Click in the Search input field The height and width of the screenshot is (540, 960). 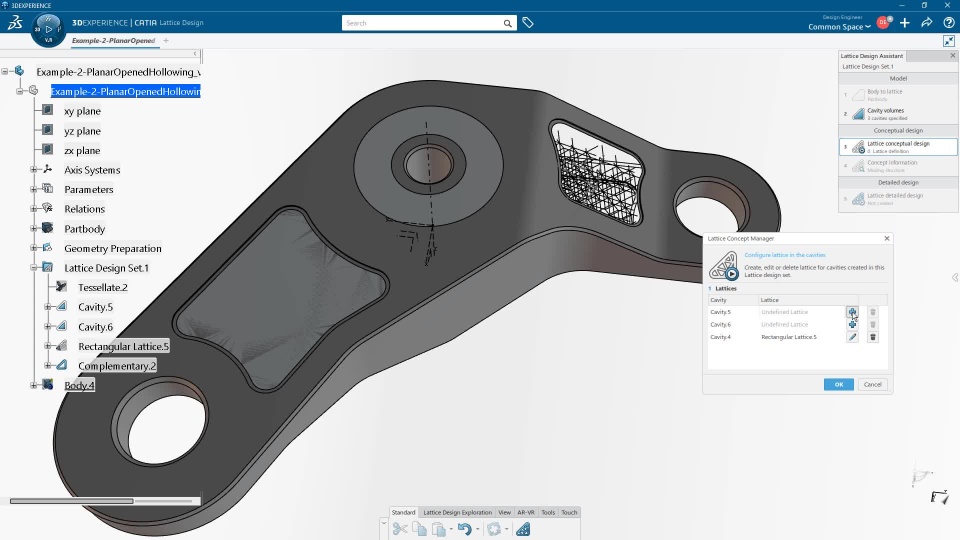[x=422, y=23]
